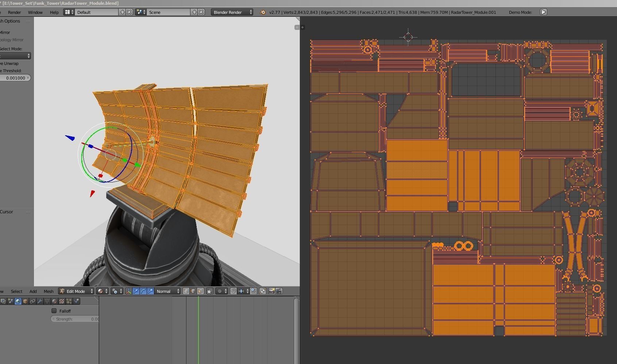Switch to vertex select mode
617x364 pixels.
pyautogui.click(x=186, y=291)
